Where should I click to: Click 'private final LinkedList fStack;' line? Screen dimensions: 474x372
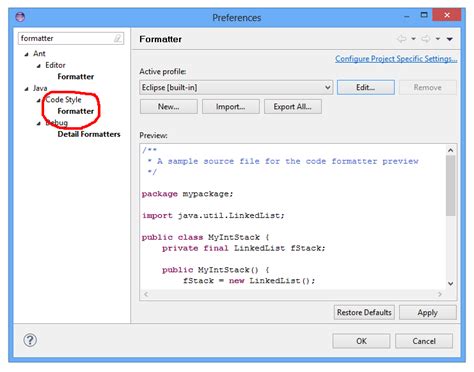click(244, 248)
